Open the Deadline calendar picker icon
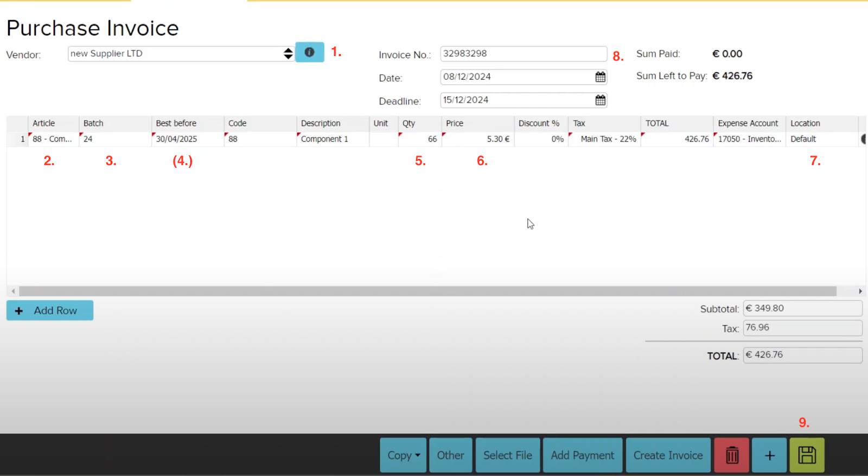868x476 pixels. pyautogui.click(x=600, y=100)
